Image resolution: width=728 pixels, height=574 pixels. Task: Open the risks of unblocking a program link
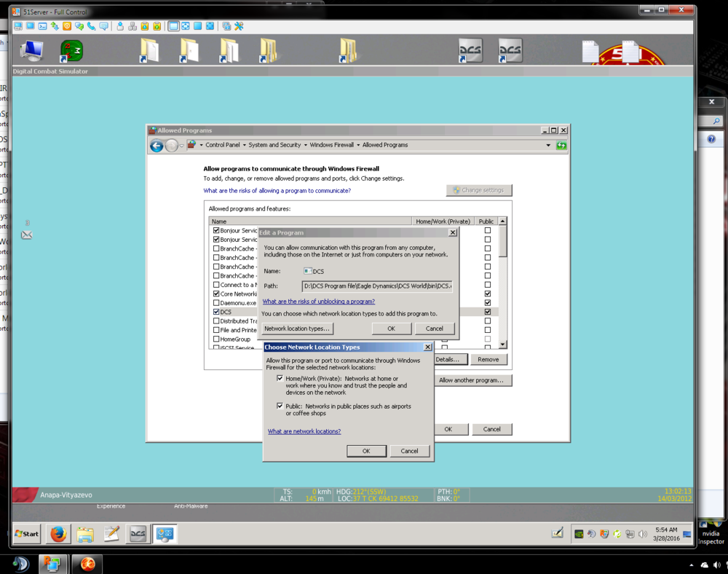tap(318, 301)
